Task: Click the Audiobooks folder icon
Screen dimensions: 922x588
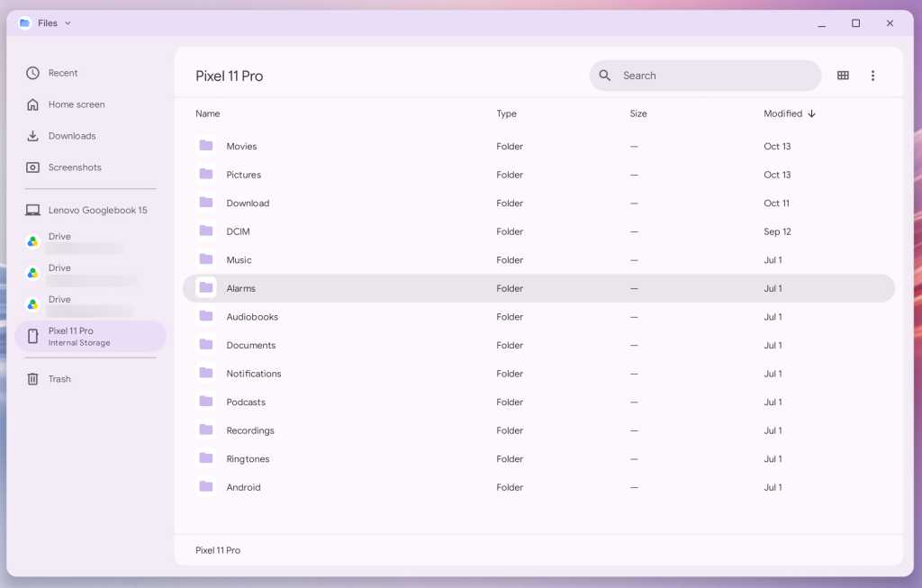Action: tap(206, 316)
